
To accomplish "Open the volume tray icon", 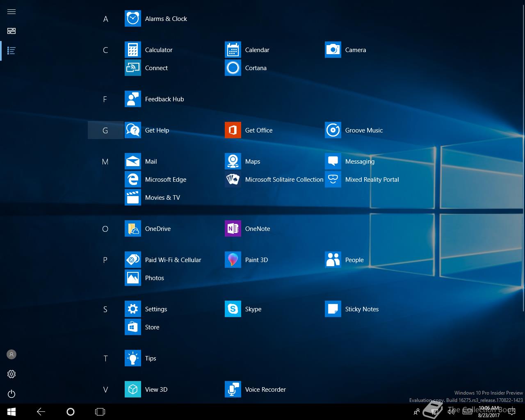I will pos(451,412).
